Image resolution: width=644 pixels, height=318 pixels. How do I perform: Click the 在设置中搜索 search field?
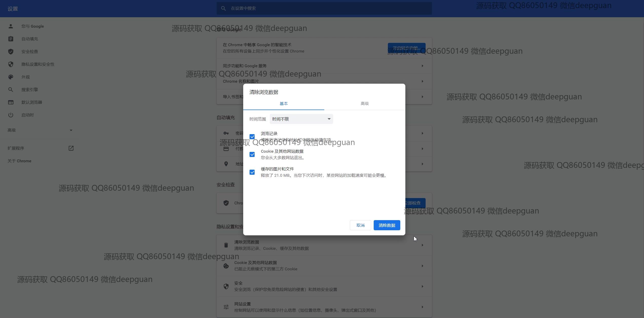324,8
